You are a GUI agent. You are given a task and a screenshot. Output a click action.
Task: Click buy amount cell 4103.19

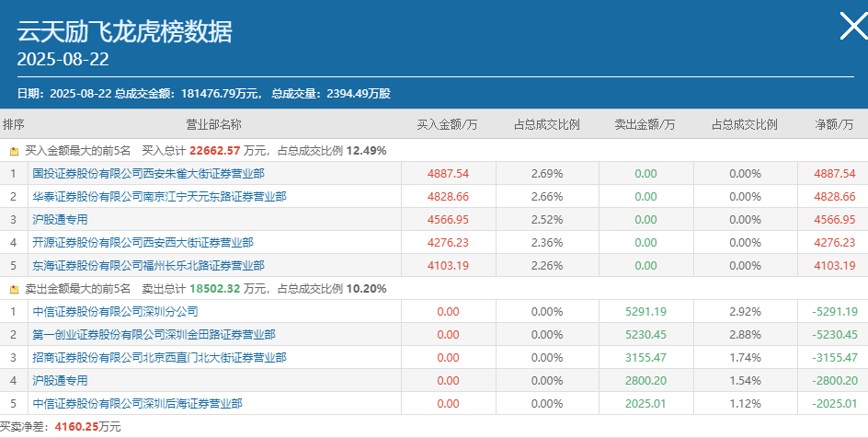point(448,266)
